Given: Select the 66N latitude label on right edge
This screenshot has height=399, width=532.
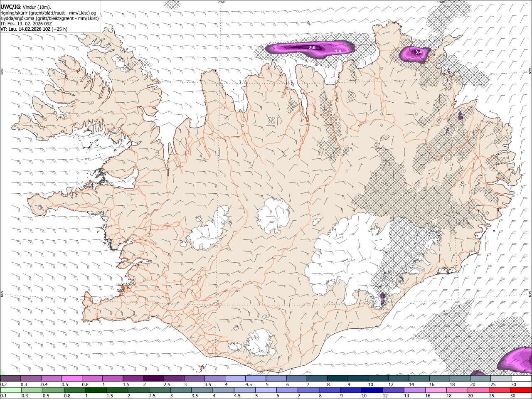Looking at the screenshot, I should click(x=530, y=71).
